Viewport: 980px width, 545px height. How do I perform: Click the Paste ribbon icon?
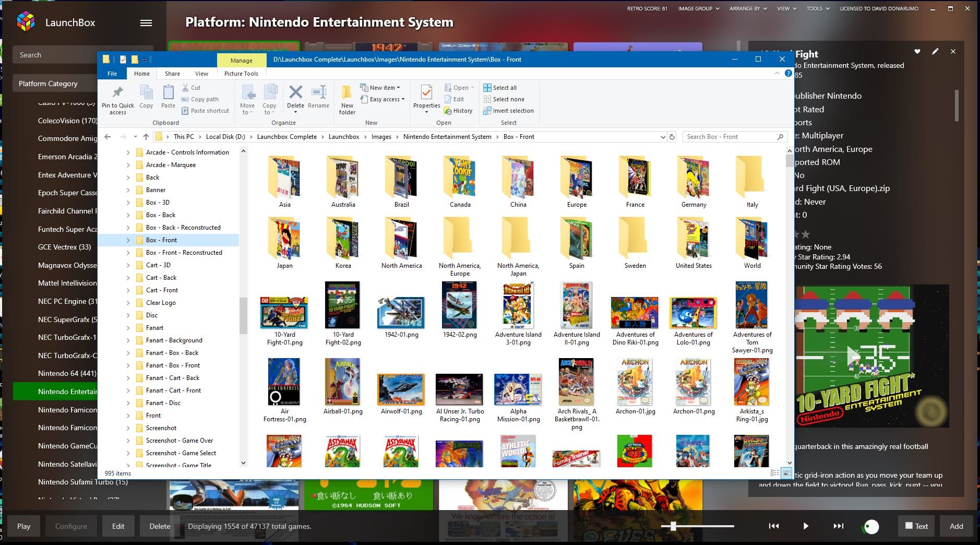[x=168, y=97]
